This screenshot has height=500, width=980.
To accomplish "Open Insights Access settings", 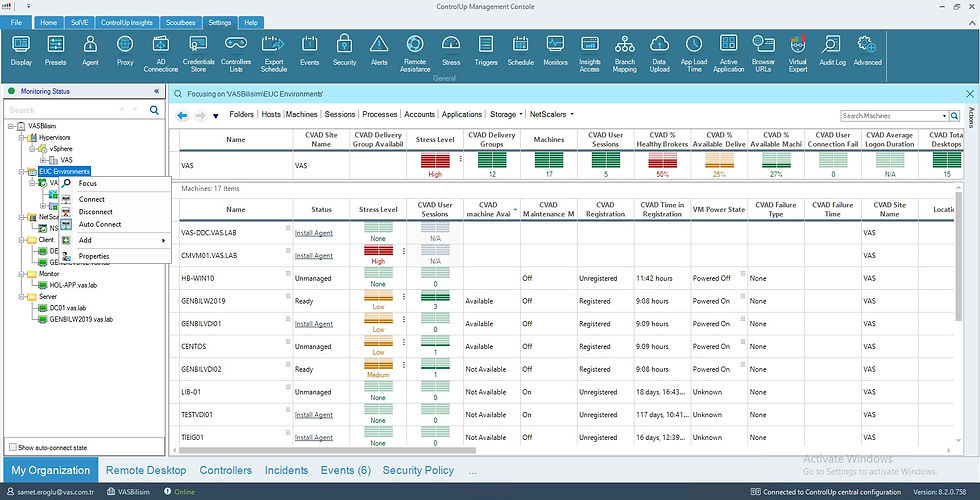I will [x=589, y=54].
